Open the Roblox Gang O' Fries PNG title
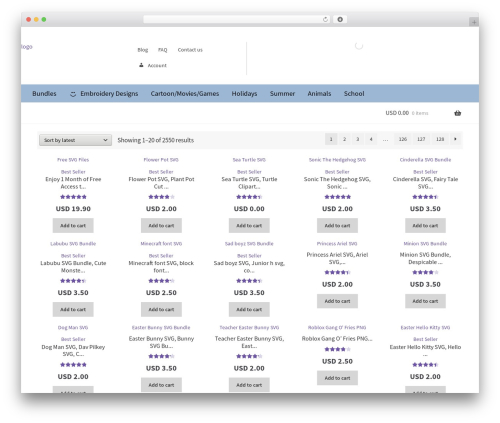The width and height of the screenshot is (500, 423). click(337, 328)
